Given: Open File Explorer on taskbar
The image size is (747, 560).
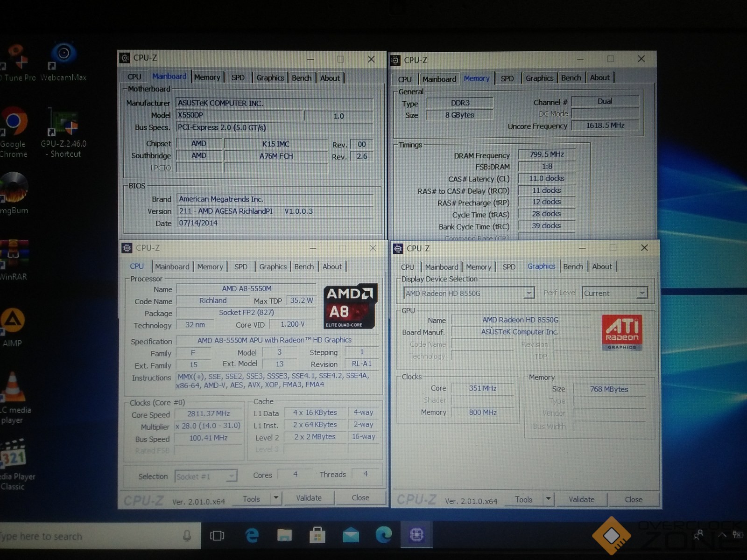Looking at the screenshot, I should [284, 535].
